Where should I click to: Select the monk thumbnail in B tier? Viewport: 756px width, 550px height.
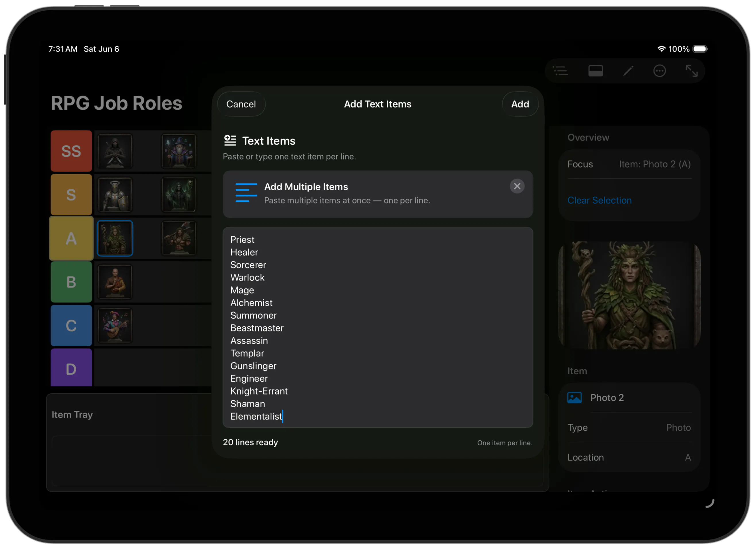coord(115,282)
